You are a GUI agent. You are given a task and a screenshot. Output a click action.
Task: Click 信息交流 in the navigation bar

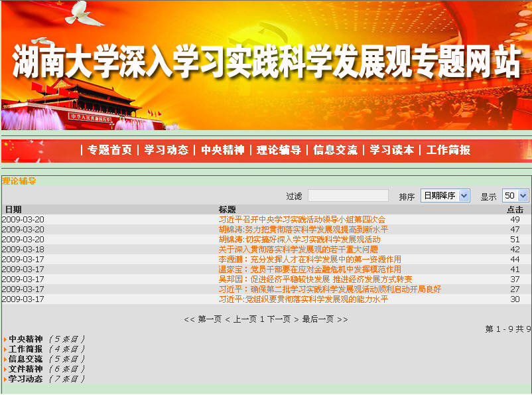[335, 150]
